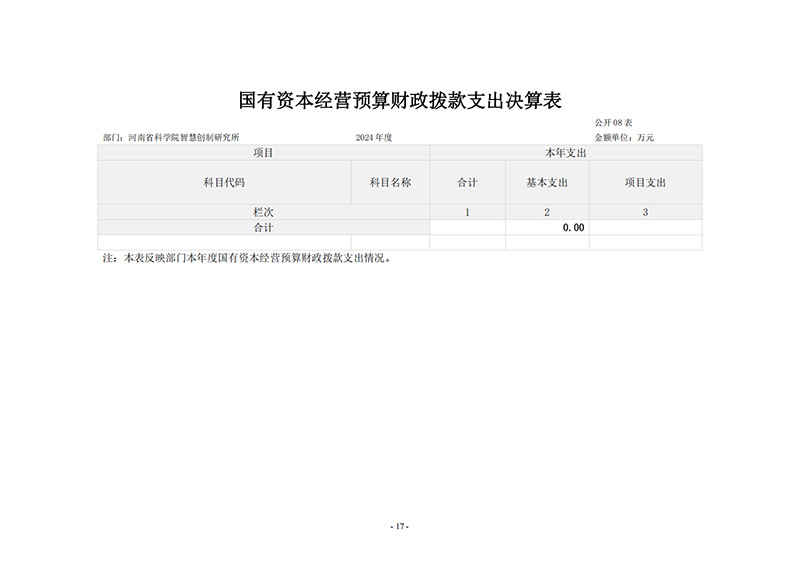Select the 项目 header cell
Image resolution: width=800 pixels, height=565 pixels.
pyautogui.click(x=263, y=153)
